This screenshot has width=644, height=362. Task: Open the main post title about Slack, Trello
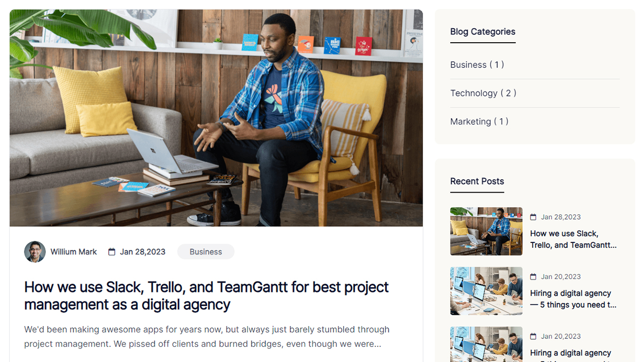pos(206,296)
